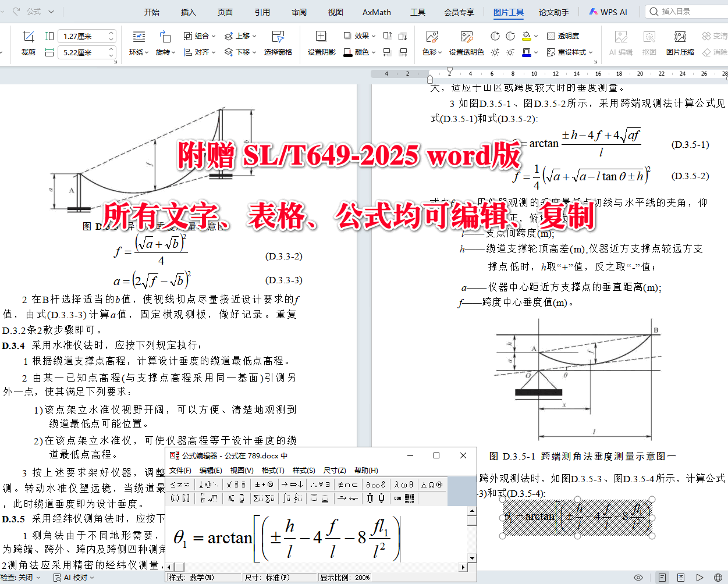Switch to the 审阅 ribbon tab
The width and height of the screenshot is (728, 584).
[x=299, y=12]
